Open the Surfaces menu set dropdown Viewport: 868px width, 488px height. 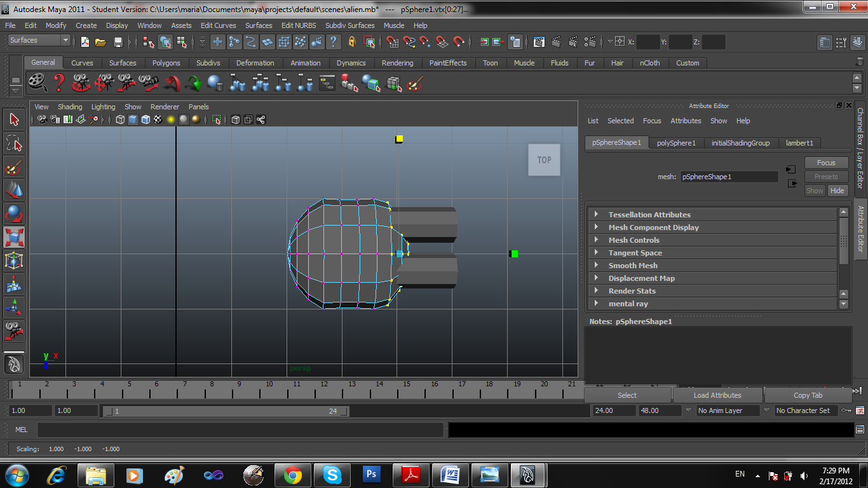tap(39, 40)
